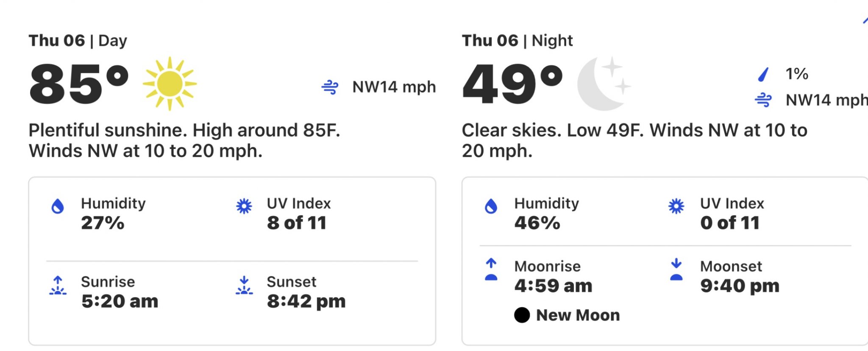Click the 8:42 pm sunset time
The image size is (868, 351).
click(306, 301)
